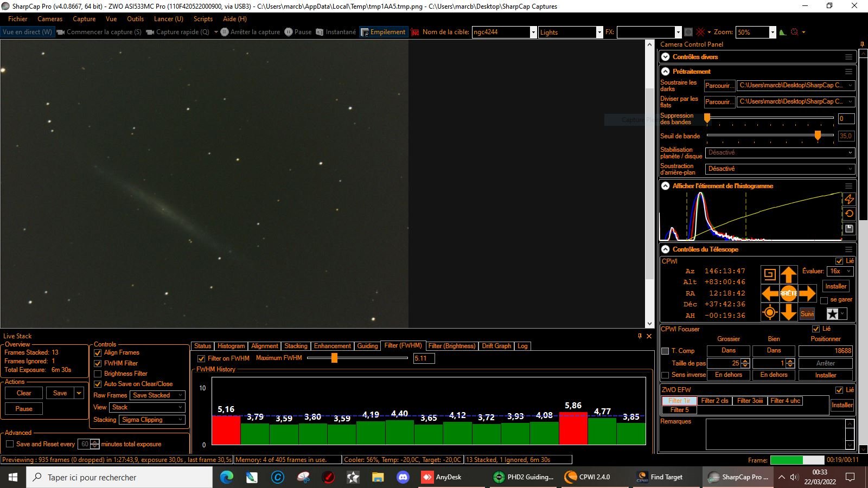The width and height of the screenshot is (868, 488).
Task: Open the target name dropdown
Action: click(533, 32)
